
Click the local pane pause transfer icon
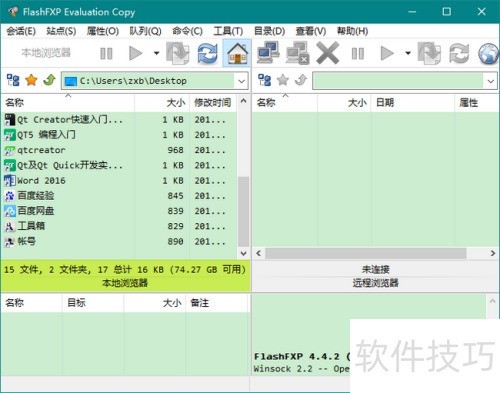tap(106, 53)
